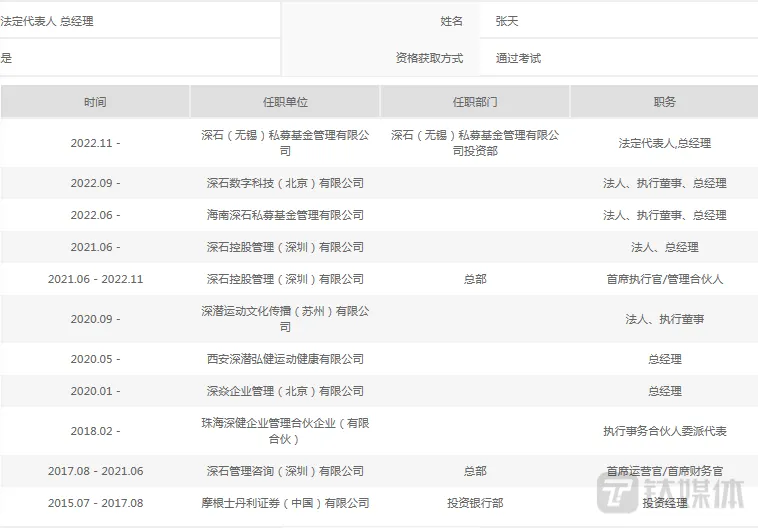Select the 2018.02 - date cell
Screen dimensions: 758x528
click(95, 431)
